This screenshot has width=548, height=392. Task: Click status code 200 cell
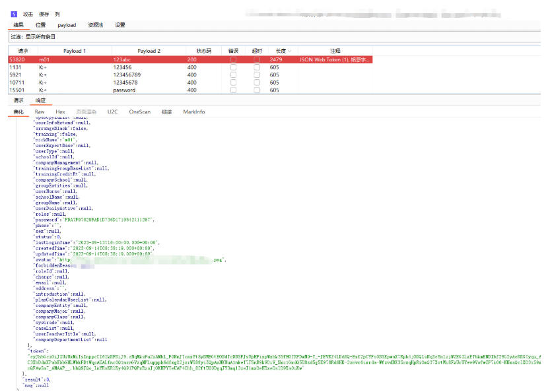click(x=192, y=60)
